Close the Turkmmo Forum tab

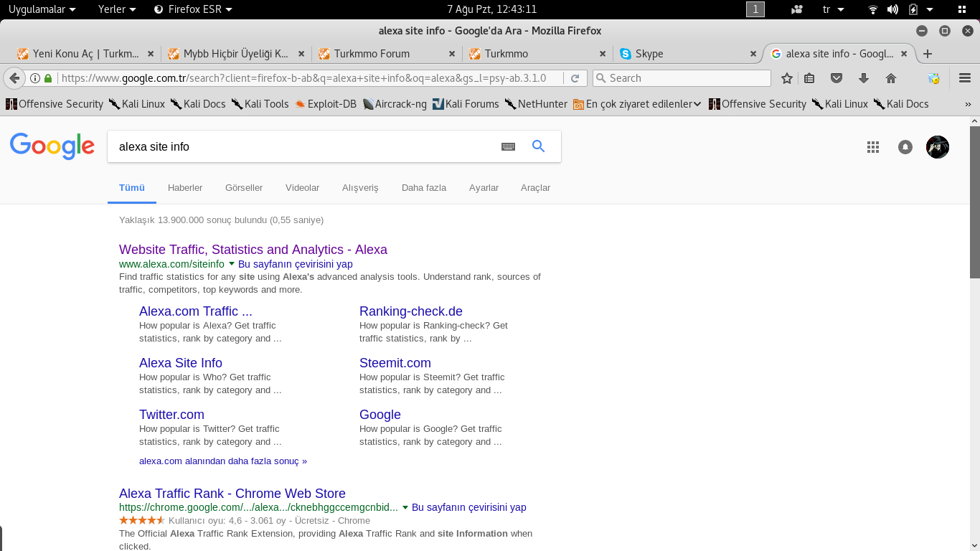[x=452, y=54]
